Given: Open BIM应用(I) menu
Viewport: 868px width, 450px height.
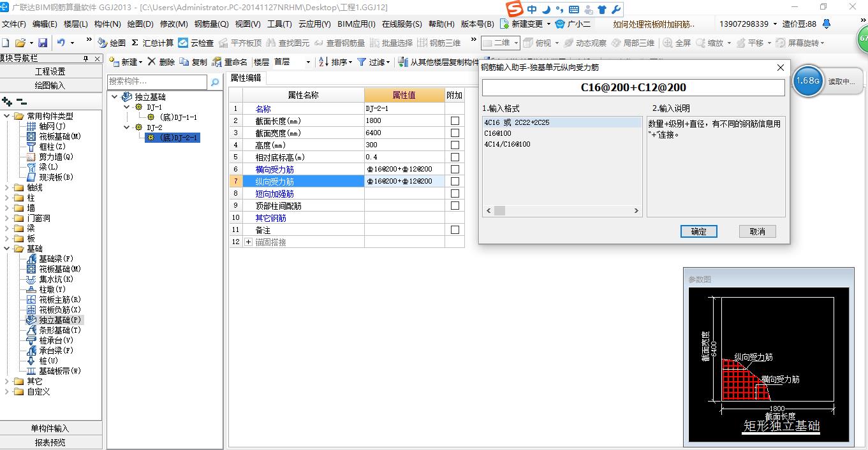Looking at the screenshot, I should 357,24.
